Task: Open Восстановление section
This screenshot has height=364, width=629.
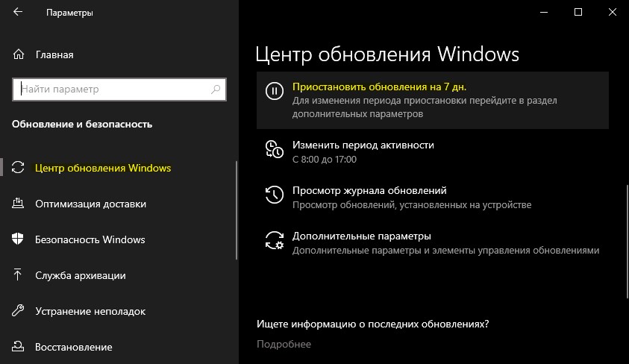Action: coord(73,347)
